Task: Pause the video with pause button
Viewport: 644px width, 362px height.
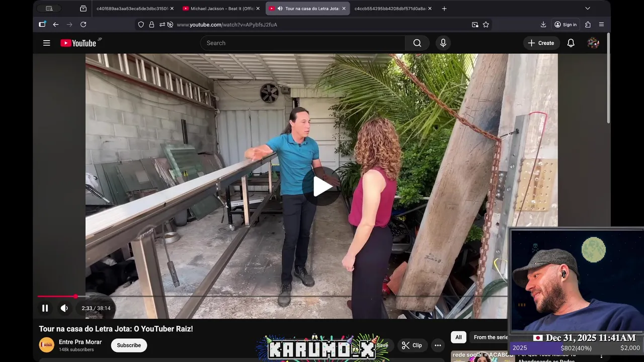Action: pyautogui.click(x=45, y=308)
